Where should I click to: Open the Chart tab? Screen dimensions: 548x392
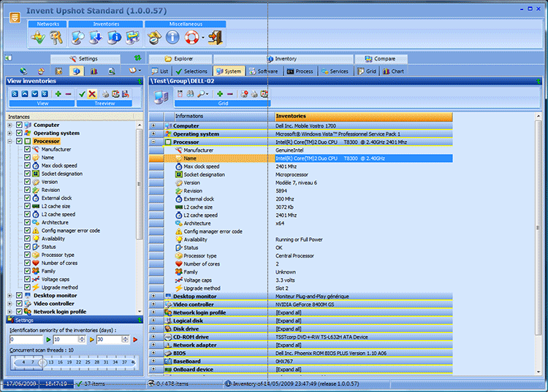pyautogui.click(x=394, y=72)
